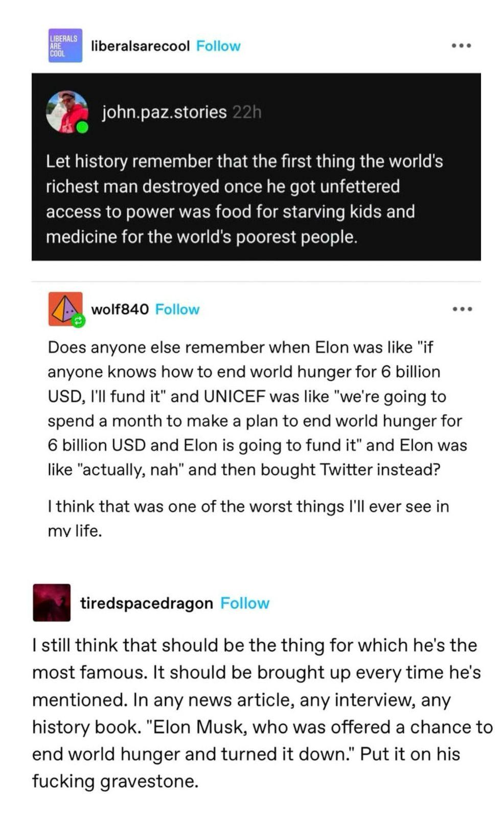Viewport: 504px width, 818px height.
Task: Open tiredspacedragon's dark red avatar
Action: 51,602
